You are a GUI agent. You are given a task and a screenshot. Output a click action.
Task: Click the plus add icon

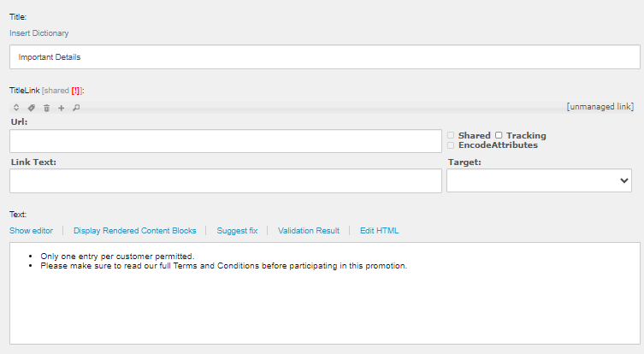[62, 108]
